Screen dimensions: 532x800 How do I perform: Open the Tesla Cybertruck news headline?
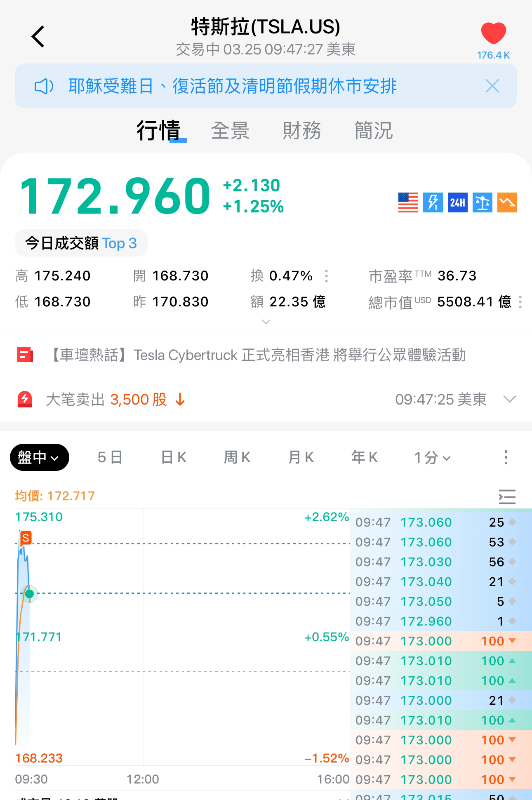pyautogui.click(x=258, y=355)
